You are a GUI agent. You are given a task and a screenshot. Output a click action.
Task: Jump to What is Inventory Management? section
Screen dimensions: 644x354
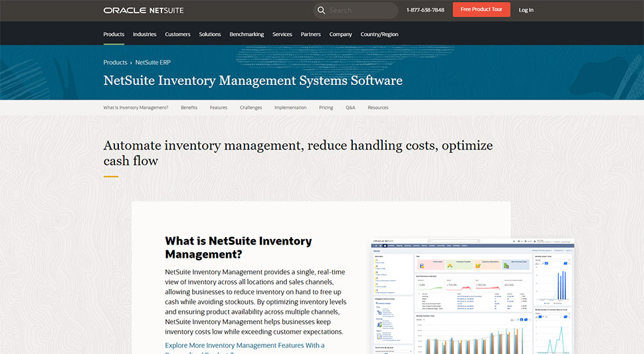coord(136,108)
